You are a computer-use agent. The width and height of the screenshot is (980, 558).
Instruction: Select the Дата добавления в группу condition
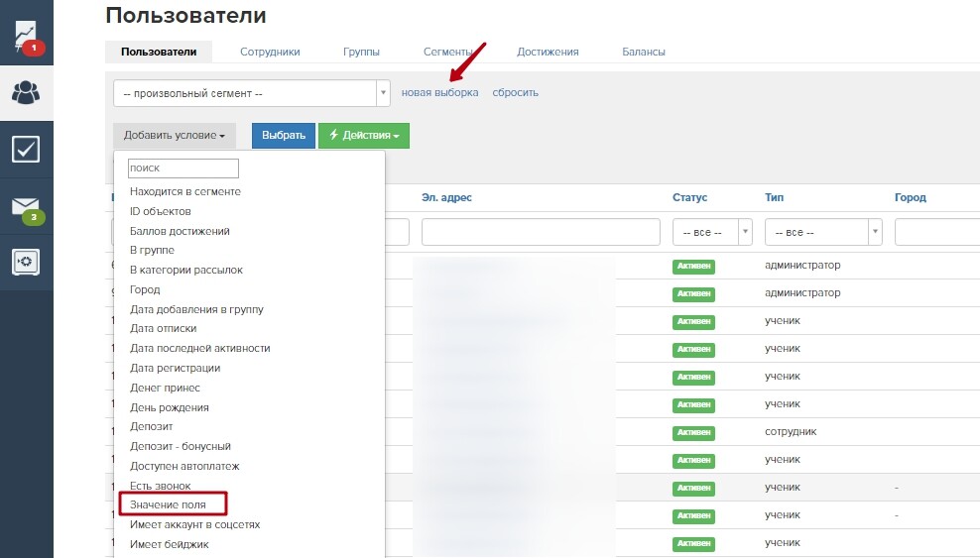tap(196, 309)
